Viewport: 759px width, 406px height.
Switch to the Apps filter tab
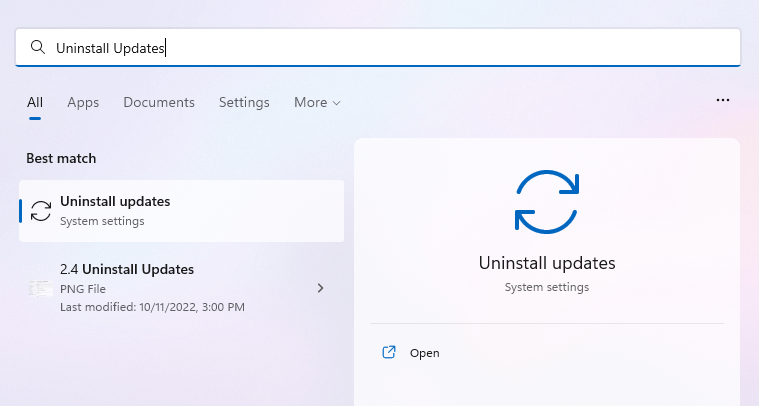[83, 102]
